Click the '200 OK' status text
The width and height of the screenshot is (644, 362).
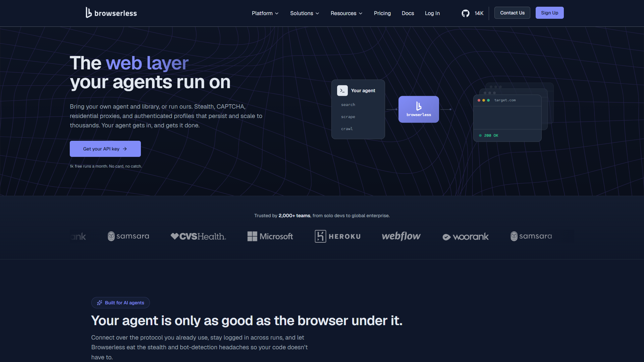pyautogui.click(x=491, y=135)
